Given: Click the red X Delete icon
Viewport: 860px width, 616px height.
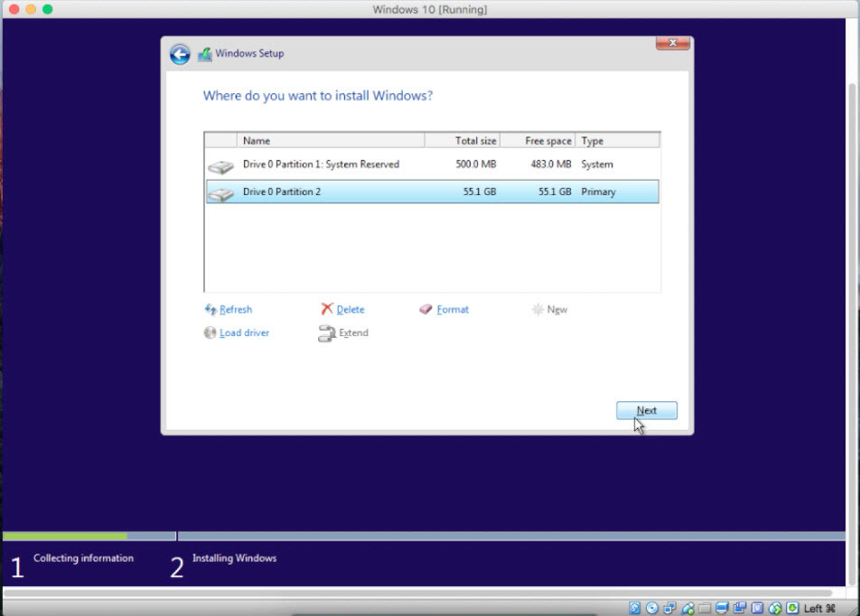Looking at the screenshot, I should point(327,309).
